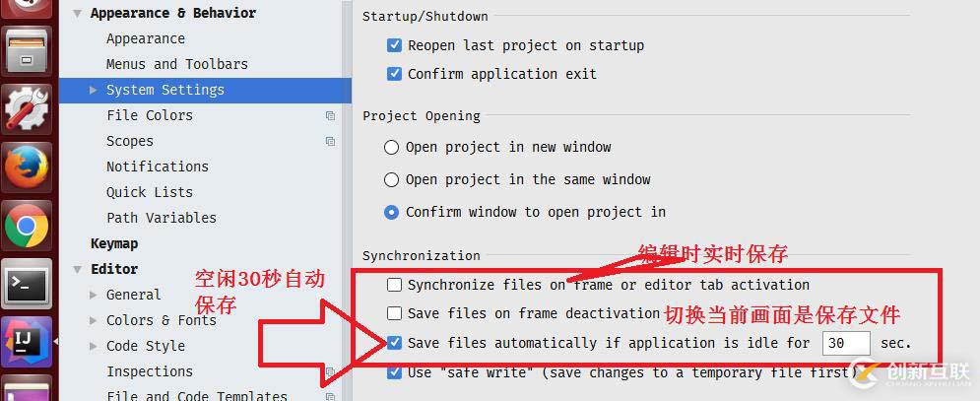Launch Google Chrome from the dock
Image resolution: width=980 pixels, height=401 pixels.
tap(27, 228)
